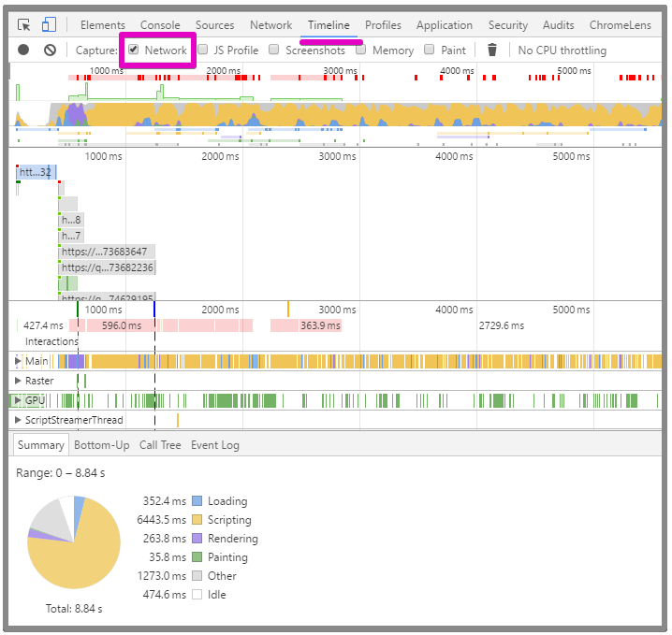Click the inspect element selector icon
This screenshot has width=672, height=635.
click(24, 25)
